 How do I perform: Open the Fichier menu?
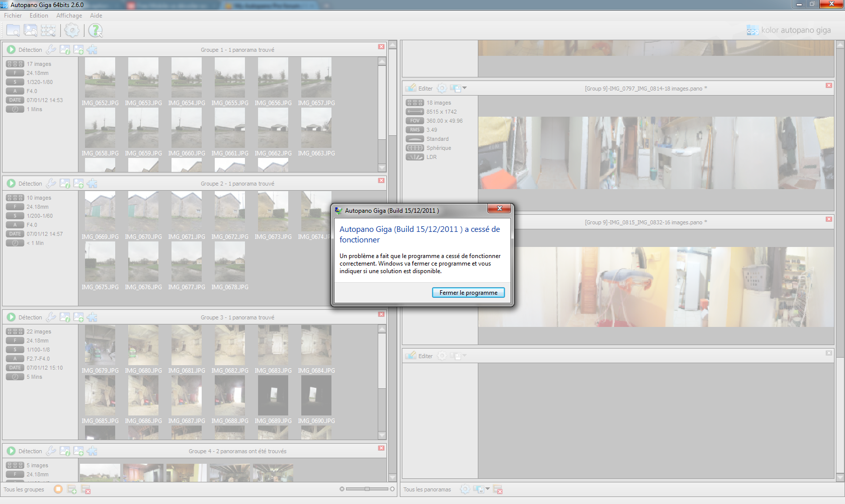[x=13, y=16]
